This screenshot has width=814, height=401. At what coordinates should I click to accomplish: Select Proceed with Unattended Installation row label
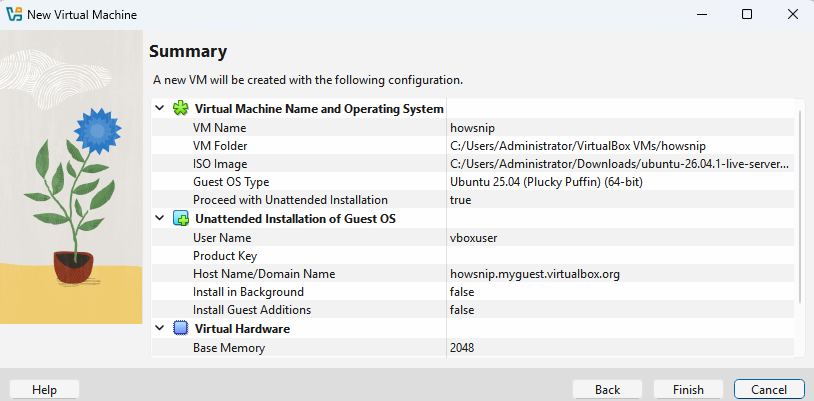point(290,200)
